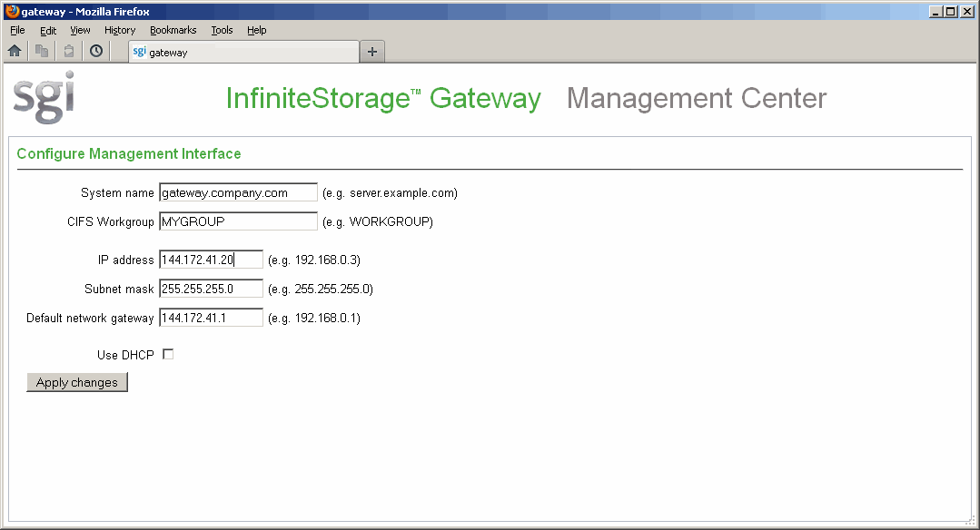Close the Firefox window
Viewport: 980px width, 530px height.
point(967,11)
